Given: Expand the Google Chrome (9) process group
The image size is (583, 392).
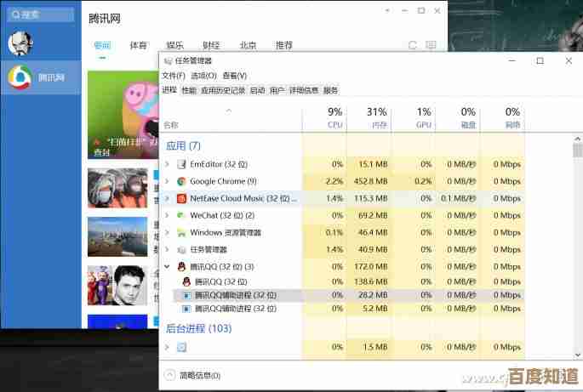Looking at the screenshot, I should pos(167,181).
